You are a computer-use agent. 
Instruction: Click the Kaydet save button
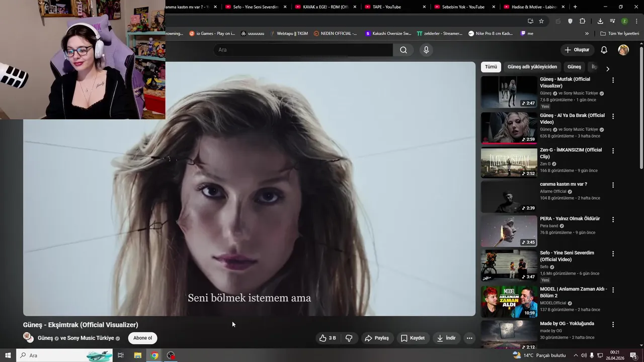[413, 338]
